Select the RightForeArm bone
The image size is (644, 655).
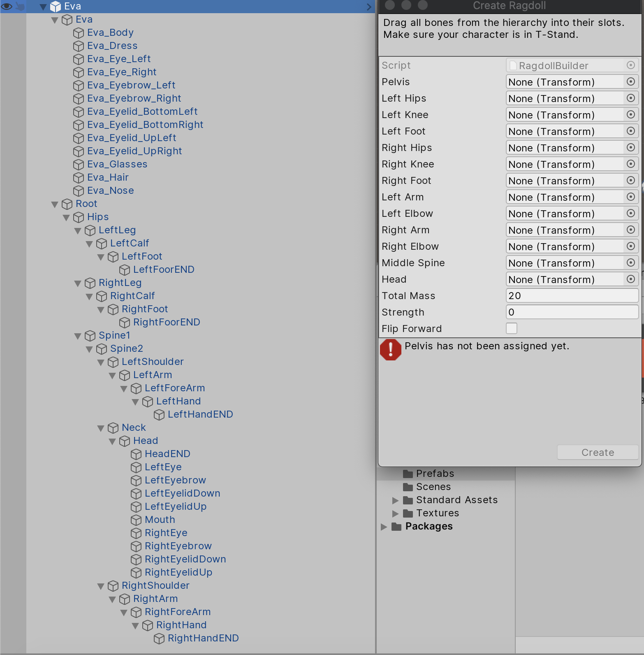tap(178, 612)
